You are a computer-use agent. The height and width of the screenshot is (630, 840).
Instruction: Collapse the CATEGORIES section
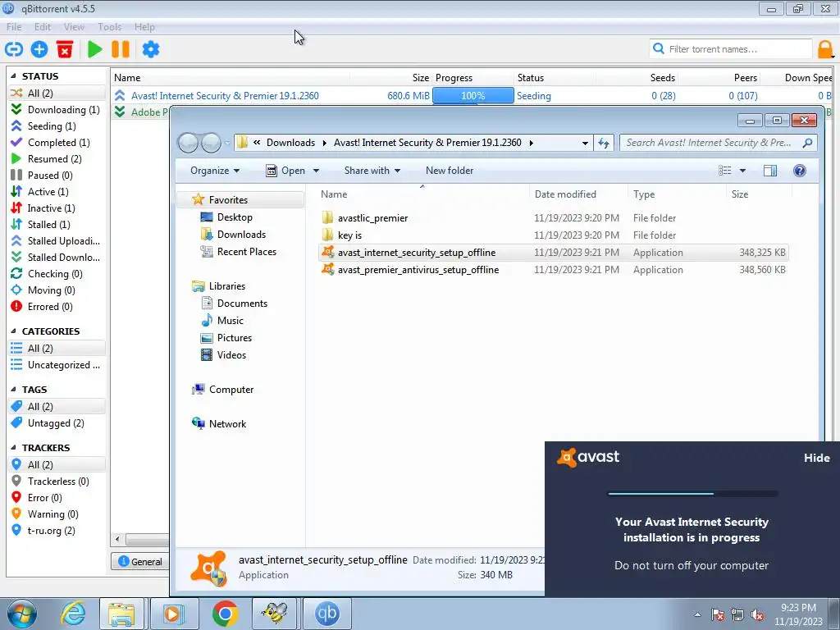click(13, 331)
